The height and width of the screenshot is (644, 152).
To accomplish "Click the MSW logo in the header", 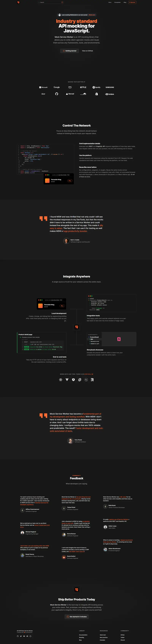I will tap(18, 2).
